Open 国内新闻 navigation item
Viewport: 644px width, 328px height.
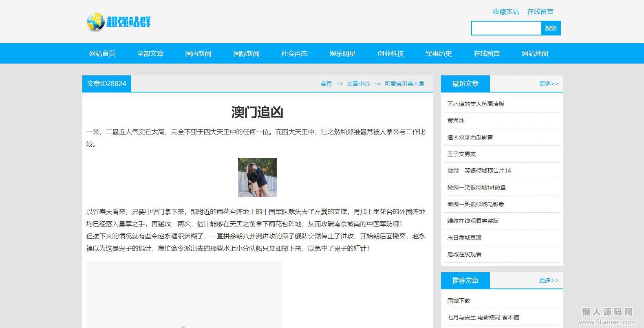coord(198,53)
